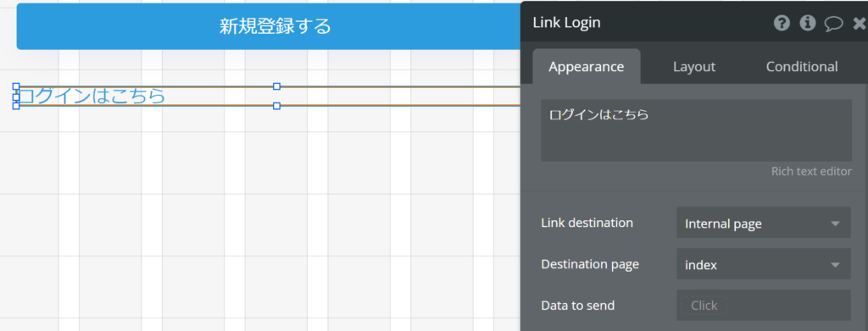The width and height of the screenshot is (868, 331).
Task: Expand index dropdown arrow
Action: [x=835, y=265]
